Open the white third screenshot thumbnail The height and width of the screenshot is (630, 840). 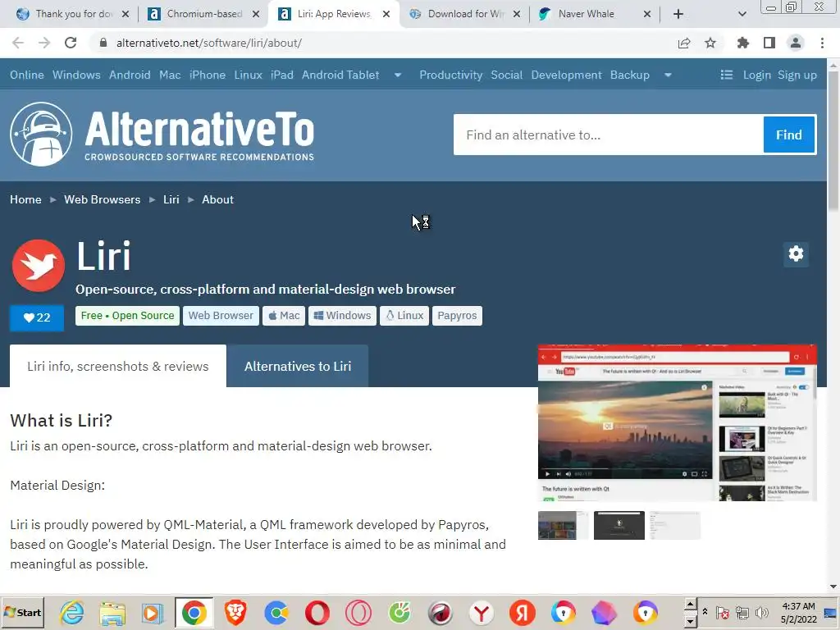(675, 525)
